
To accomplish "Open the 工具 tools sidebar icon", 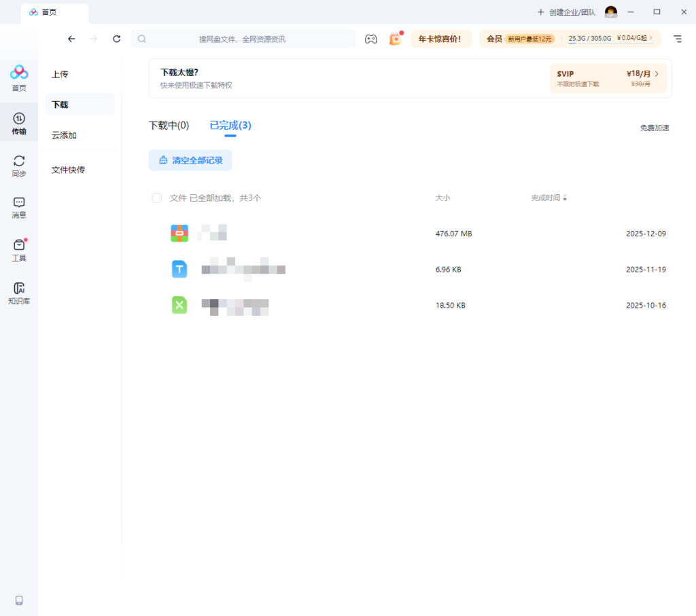I will coord(19,250).
